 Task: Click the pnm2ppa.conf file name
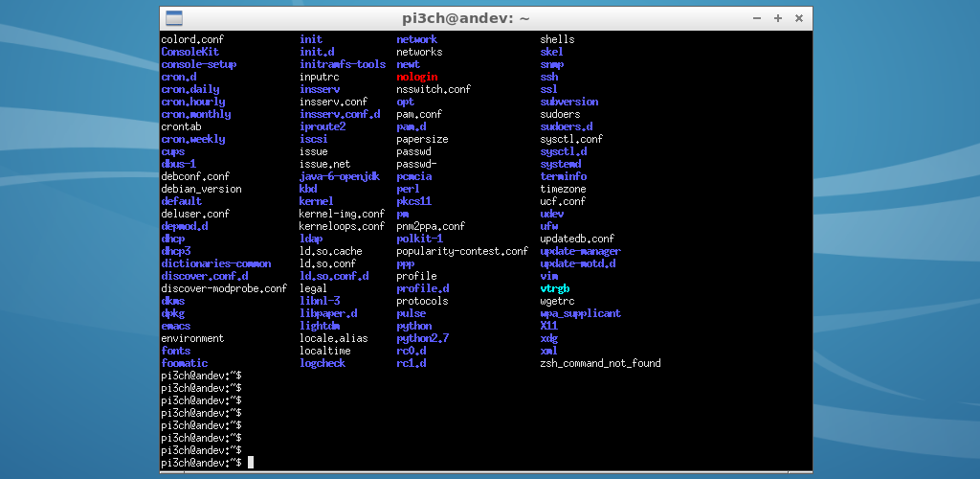tap(431, 226)
